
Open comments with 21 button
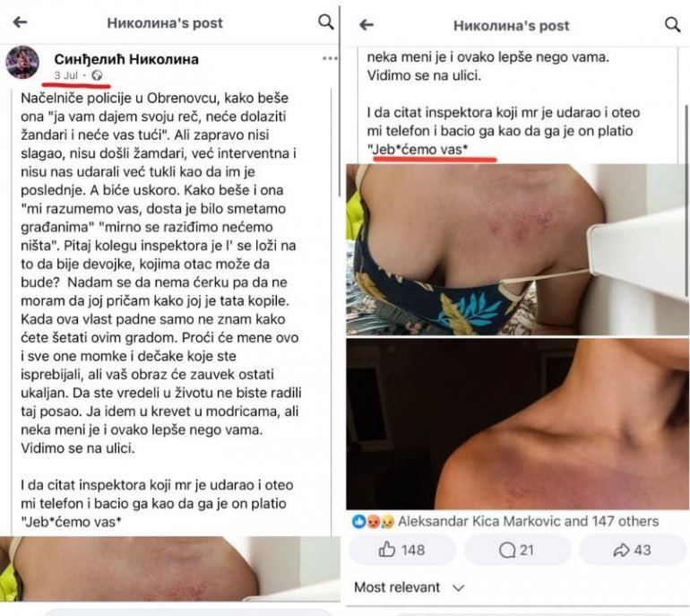coord(517,550)
